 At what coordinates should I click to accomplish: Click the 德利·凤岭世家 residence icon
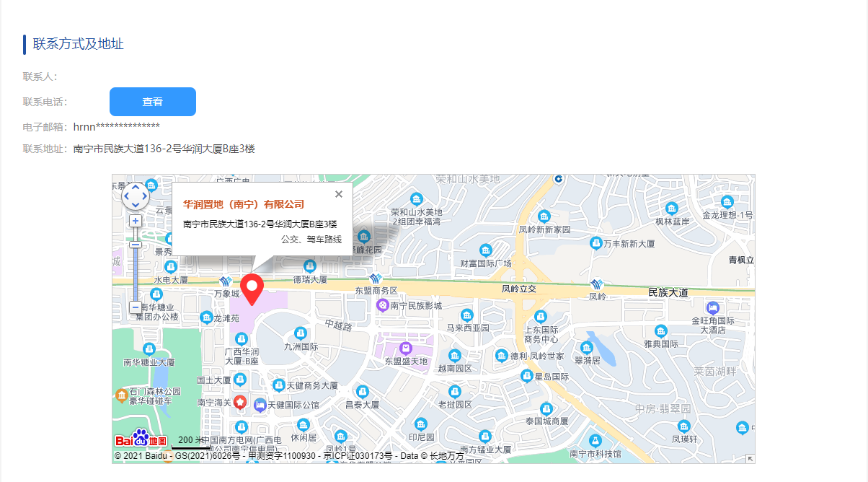tap(502, 355)
